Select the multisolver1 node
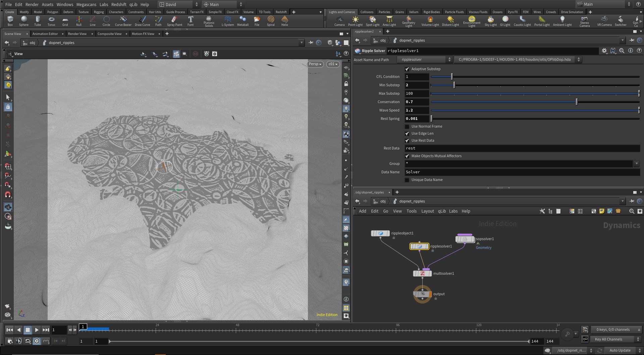Image resolution: width=644 pixels, height=355 pixels. [422, 273]
